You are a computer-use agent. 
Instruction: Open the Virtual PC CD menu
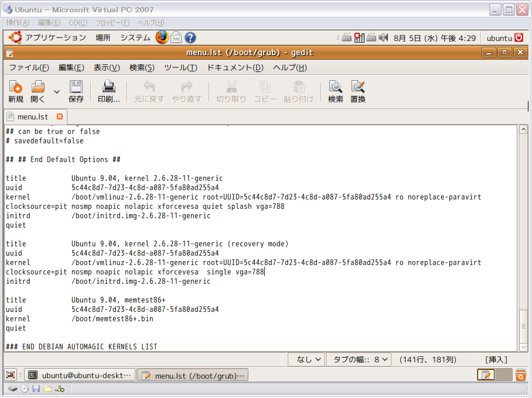[78, 22]
